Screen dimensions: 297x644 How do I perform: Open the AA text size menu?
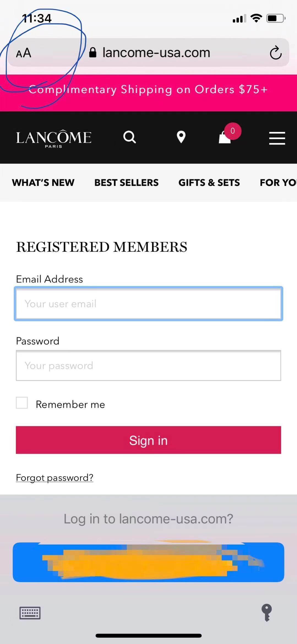pyautogui.click(x=24, y=53)
